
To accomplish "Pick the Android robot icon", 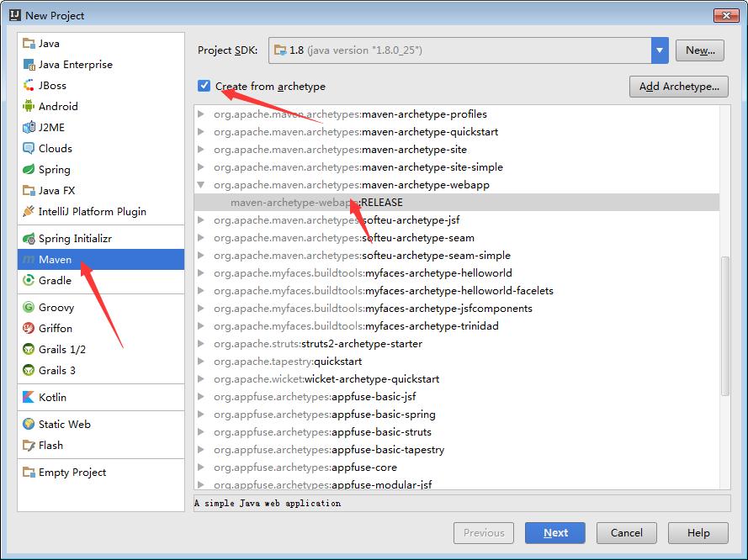I will (x=29, y=106).
